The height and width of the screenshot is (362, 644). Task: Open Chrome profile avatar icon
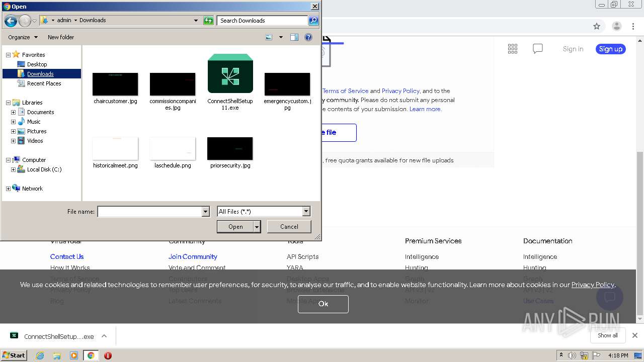click(616, 26)
